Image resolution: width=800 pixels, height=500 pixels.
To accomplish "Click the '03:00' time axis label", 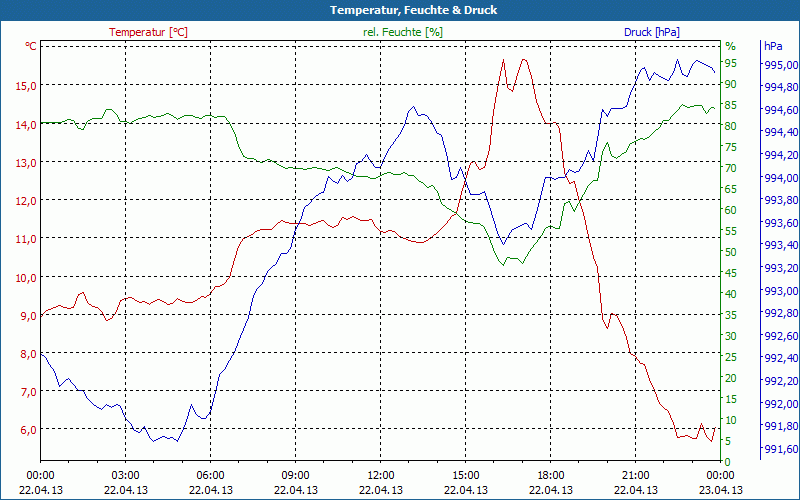I will coord(126,476).
